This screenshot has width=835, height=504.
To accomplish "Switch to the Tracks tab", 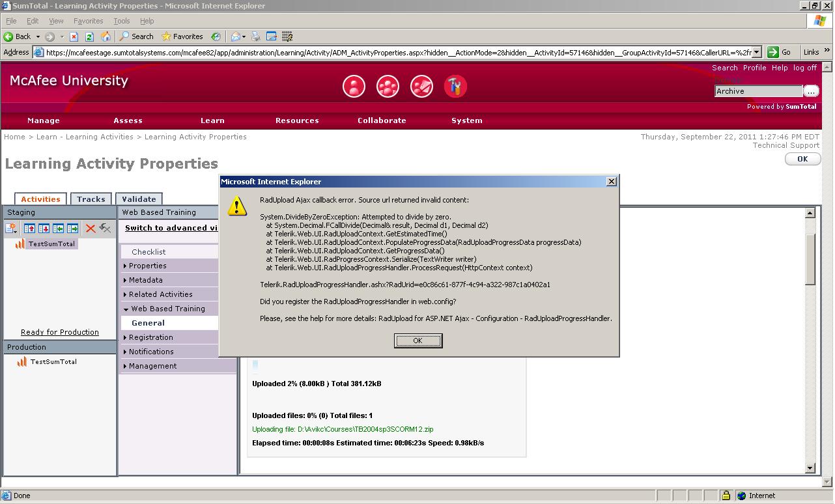I will (x=91, y=199).
